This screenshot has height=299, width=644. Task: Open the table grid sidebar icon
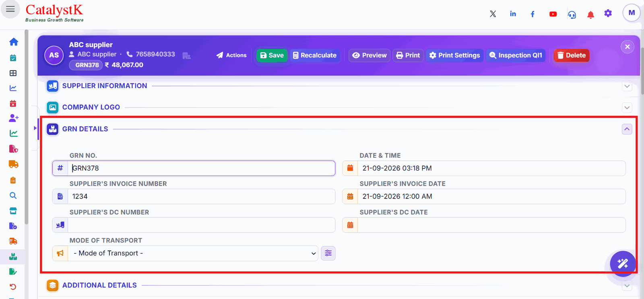[x=13, y=73]
